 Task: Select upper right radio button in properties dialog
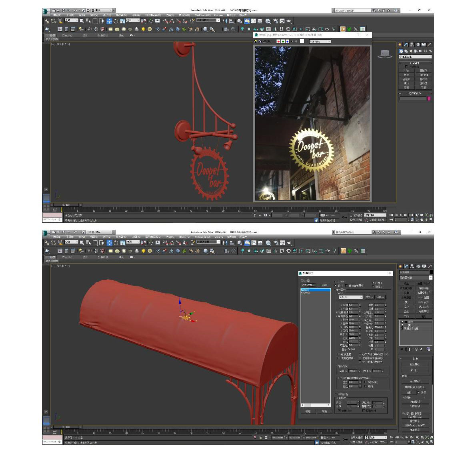click(x=373, y=283)
